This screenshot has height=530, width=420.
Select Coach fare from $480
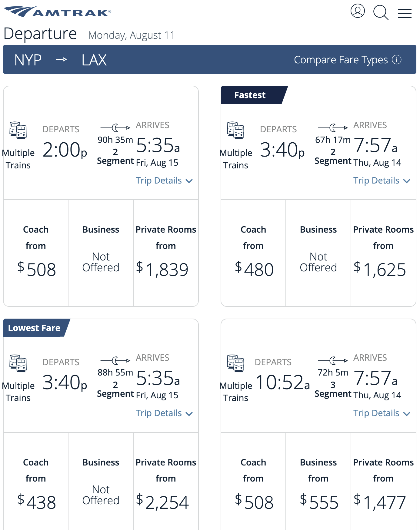253,253
